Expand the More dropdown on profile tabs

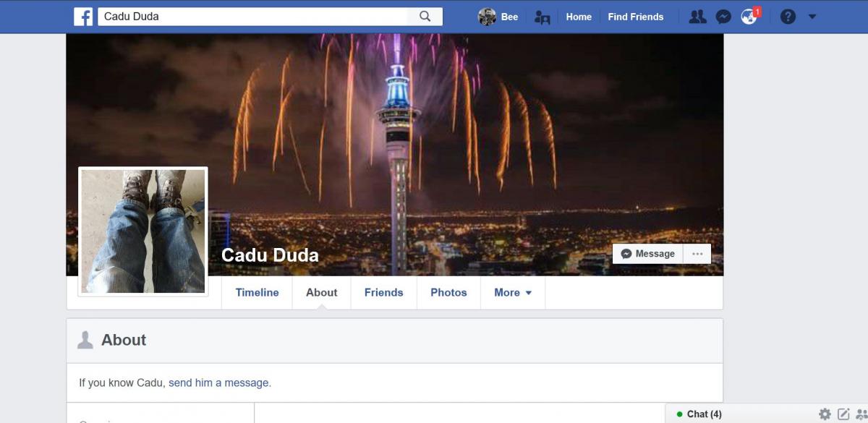point(513,293)
